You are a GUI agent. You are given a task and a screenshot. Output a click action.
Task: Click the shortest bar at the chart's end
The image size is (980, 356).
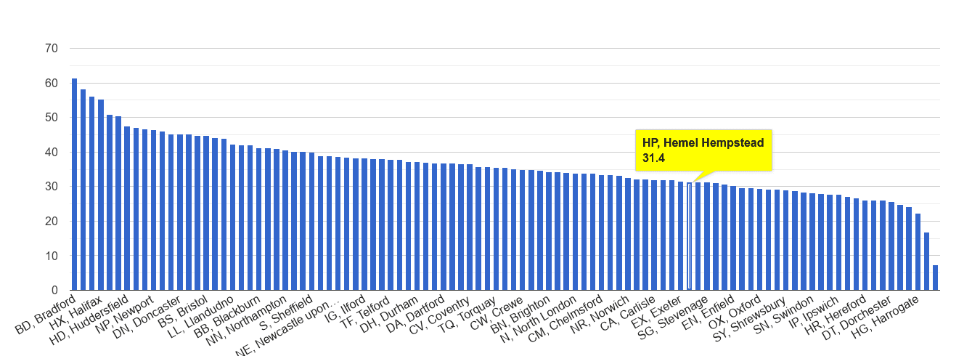(x=936, y=278)
